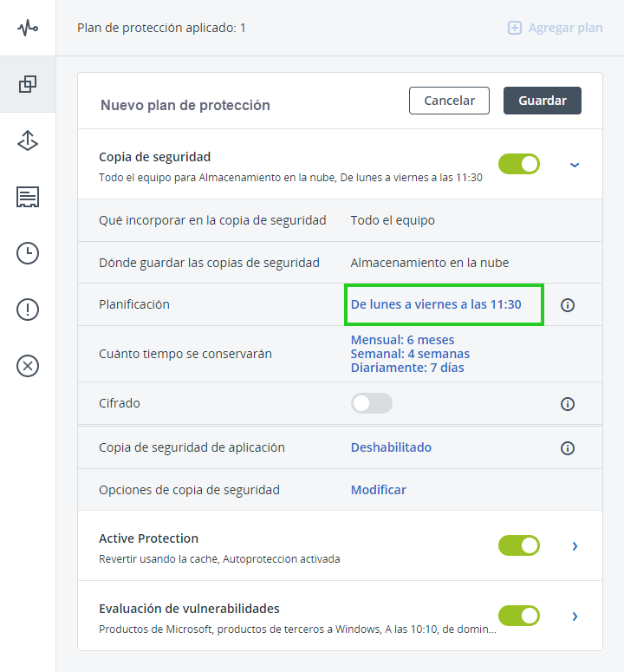624x672 pixels.
Task: Expand Evaluación de vulnerabilidades section arrow
Action: pyautogui.click(x=575, y=617)
